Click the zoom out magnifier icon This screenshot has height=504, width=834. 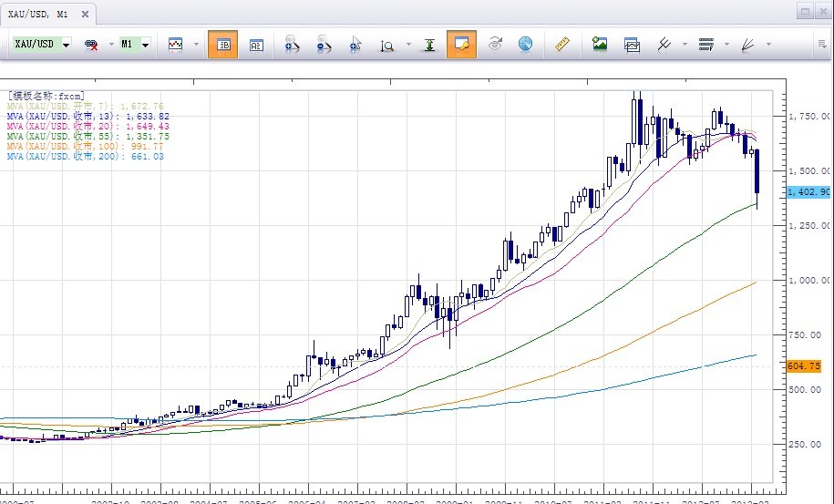(324, 44)
